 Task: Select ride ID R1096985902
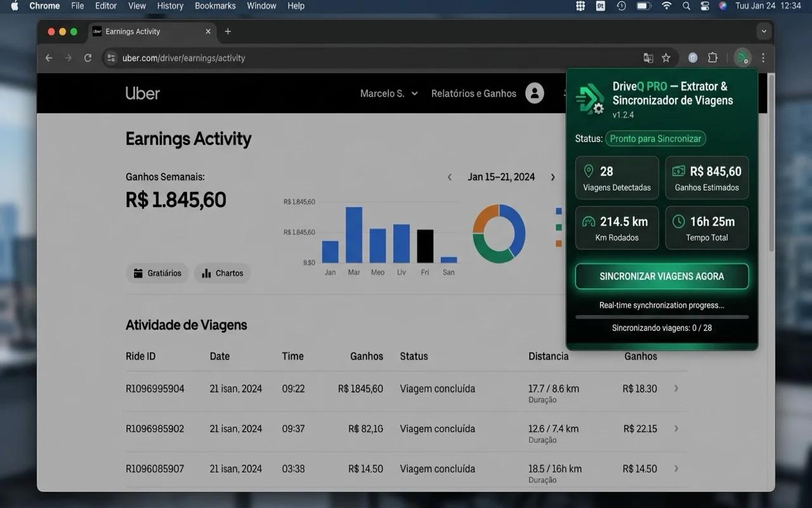(x=155, y=429)
